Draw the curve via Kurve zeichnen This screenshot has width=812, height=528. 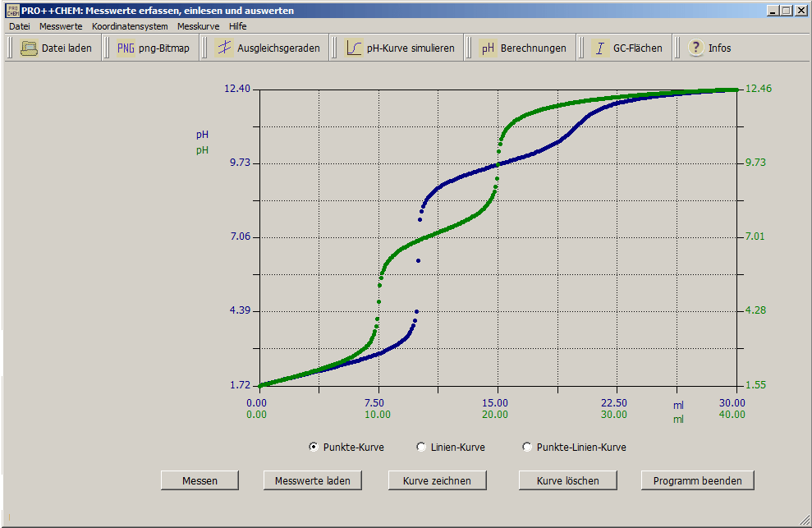(x=438, y=480)
